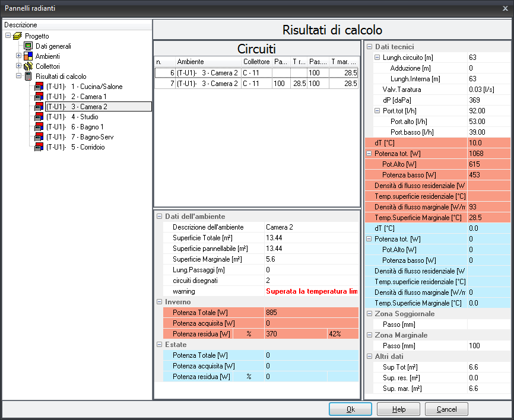Select circuit row 7 in Circuiti table

208,84
